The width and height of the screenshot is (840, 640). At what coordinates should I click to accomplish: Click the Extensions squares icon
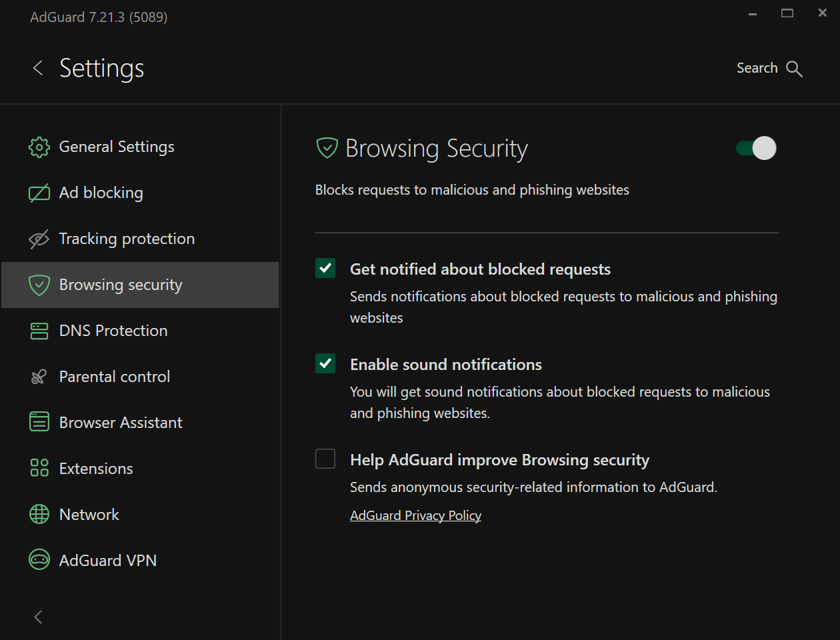[x=39, y=468]
